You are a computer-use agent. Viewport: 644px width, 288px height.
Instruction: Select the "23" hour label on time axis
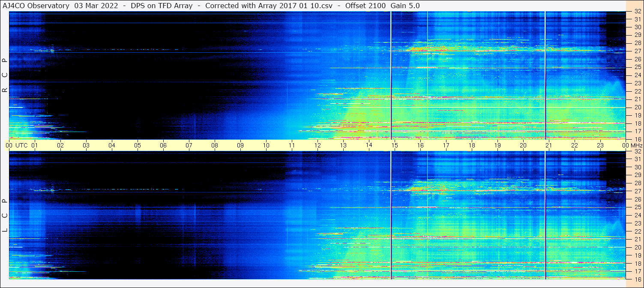[600, 146]
